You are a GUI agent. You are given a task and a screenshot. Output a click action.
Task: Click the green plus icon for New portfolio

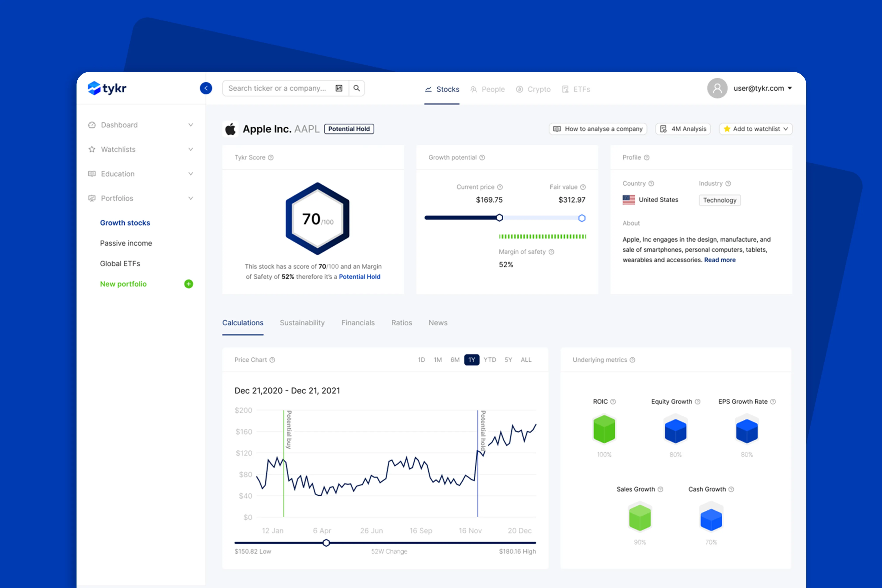coord(189,284)
